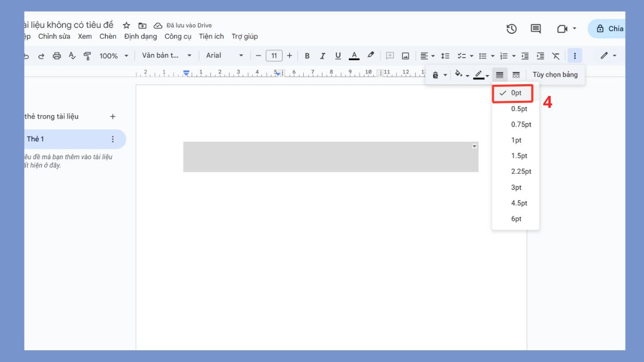The width and height of the screenshot is (644, 362).
Task: Run spelling and grammar check
Action: [72, 56]
